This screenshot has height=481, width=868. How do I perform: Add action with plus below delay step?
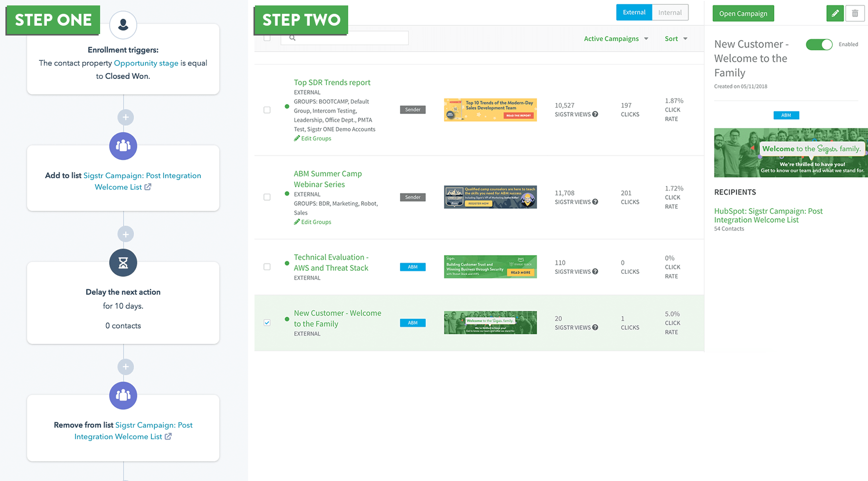[125, 367]
